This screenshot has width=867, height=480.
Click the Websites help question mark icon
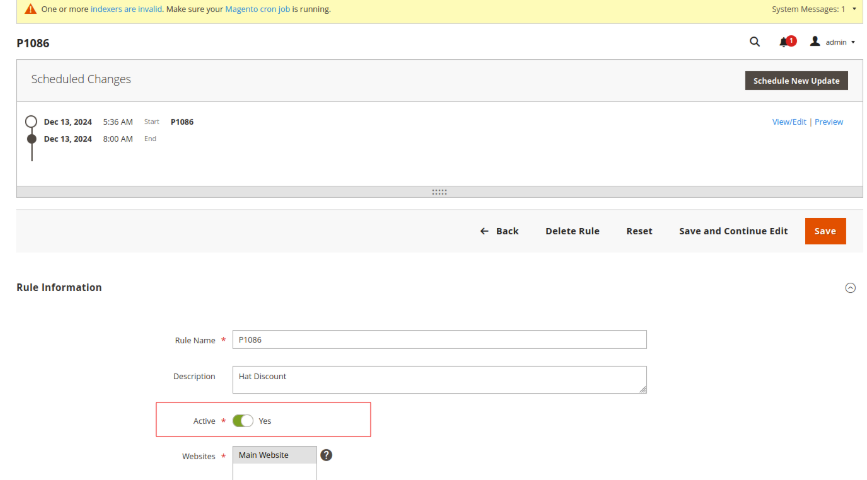tap(326, 455)
